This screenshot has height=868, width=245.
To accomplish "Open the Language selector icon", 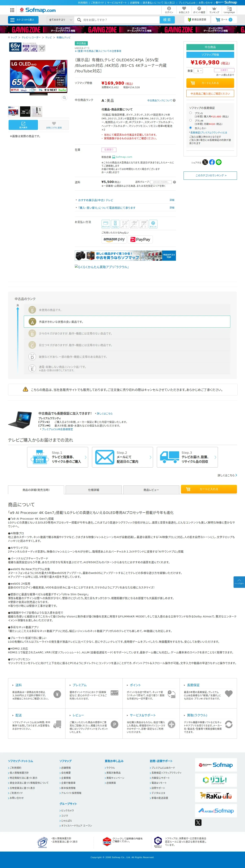I will (229, 10).
